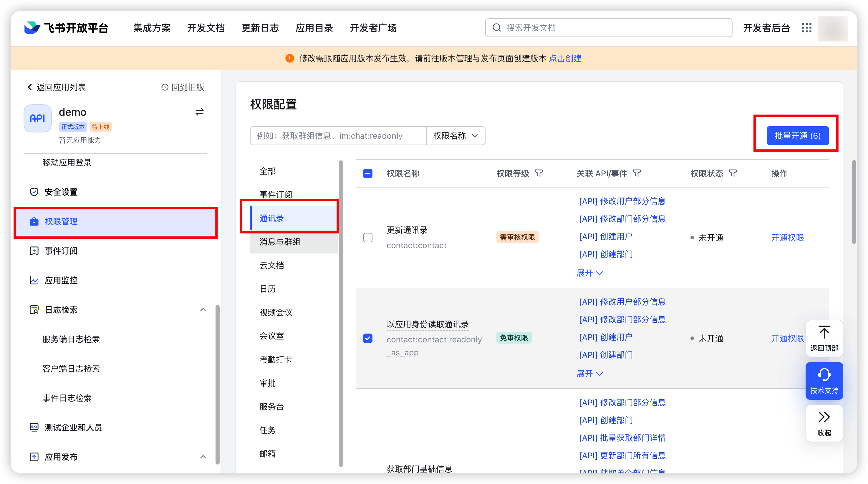Focus the permission search input field
868x484 pixels.
(338, 136)
